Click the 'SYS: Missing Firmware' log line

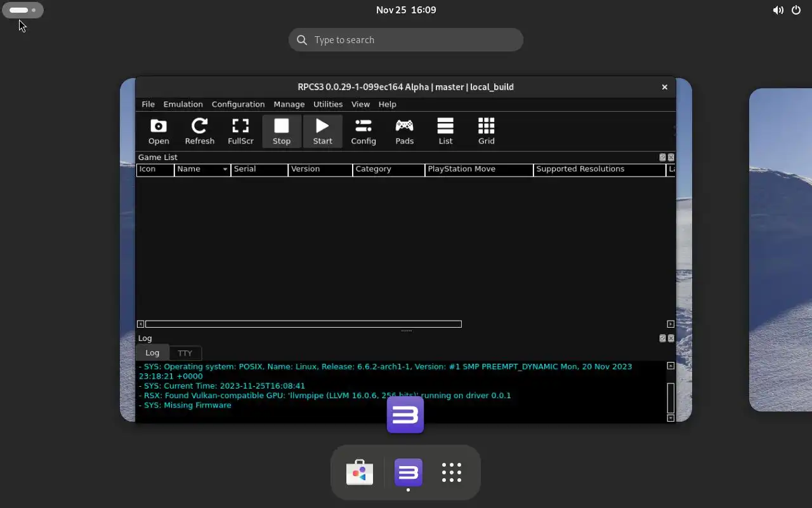coord(185,405)
